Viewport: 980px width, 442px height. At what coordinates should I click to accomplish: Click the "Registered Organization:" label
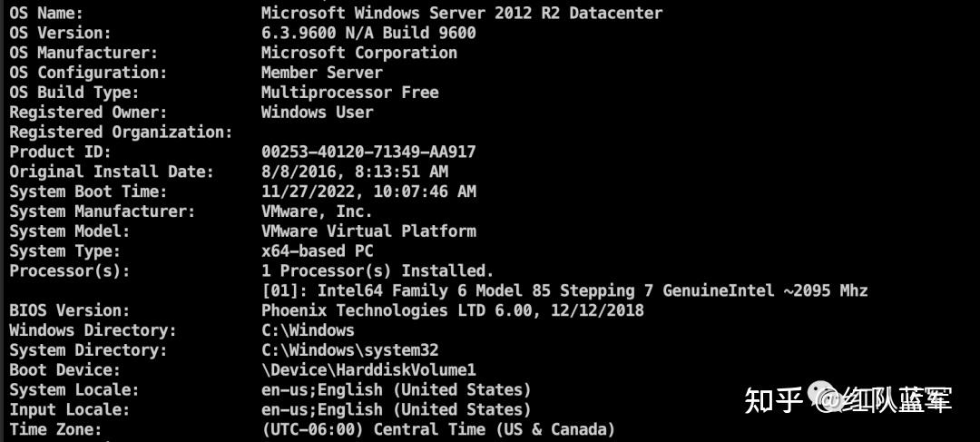[122, 133]
